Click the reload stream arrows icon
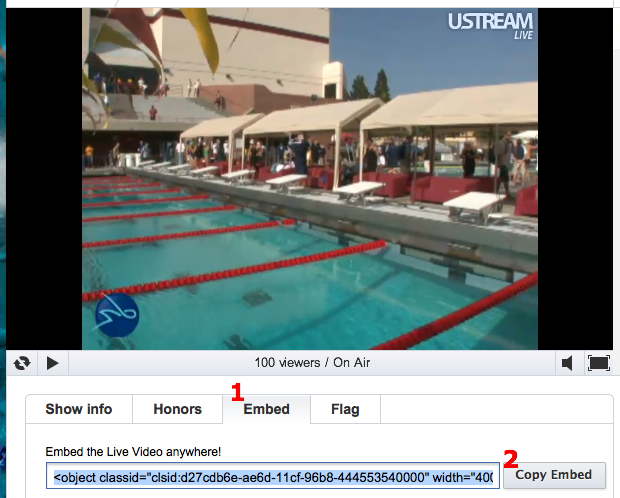 pyautogui.click(x=22, y=363)
